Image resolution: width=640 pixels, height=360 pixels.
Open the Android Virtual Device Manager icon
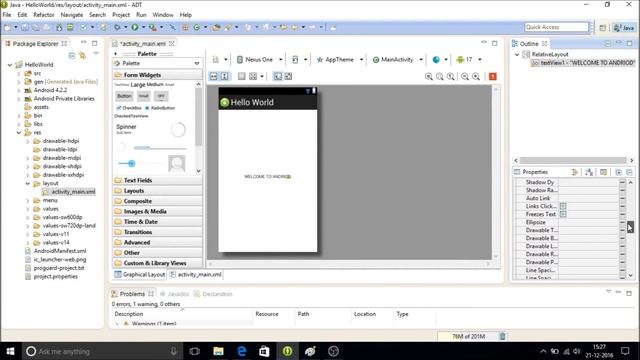pos(70,27)
